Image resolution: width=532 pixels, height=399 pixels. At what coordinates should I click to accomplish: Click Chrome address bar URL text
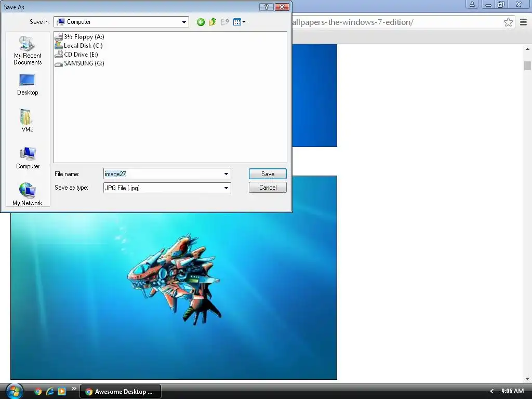point(353,22)
